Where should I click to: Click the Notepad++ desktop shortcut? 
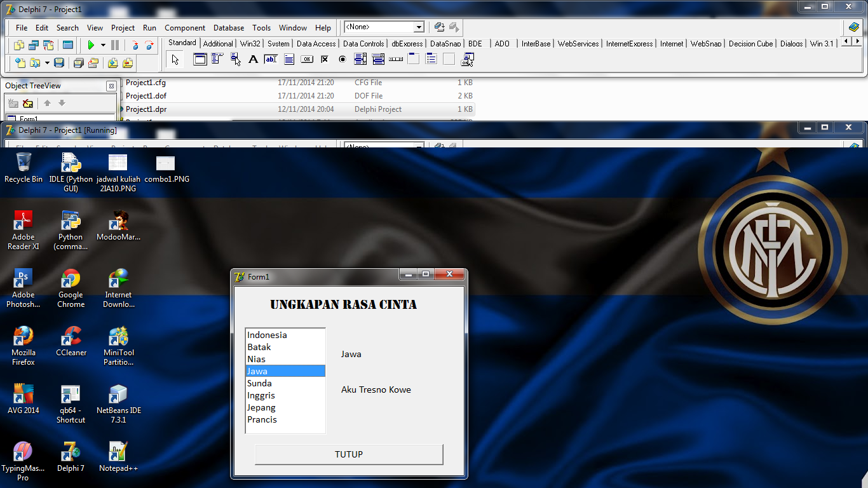[118, 457]
